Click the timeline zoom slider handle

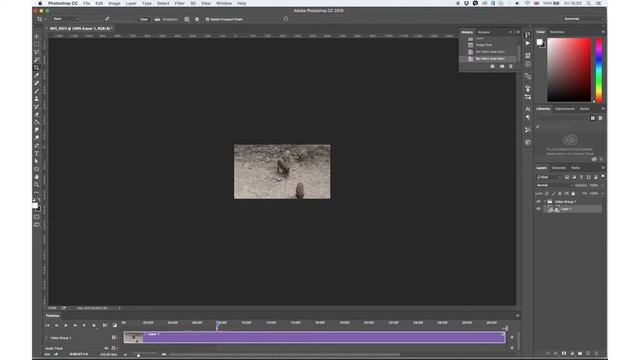pyautogui.click(x=138, y=355)
